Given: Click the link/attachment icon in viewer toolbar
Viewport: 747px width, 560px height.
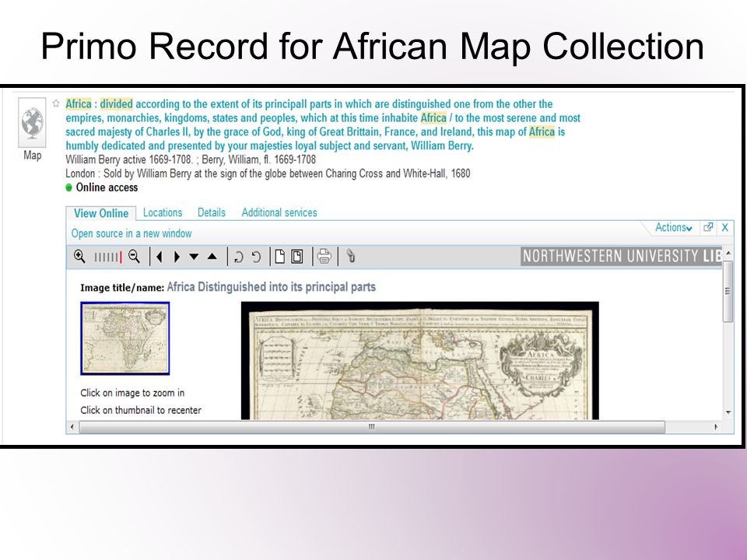Looking at the screenshot, I should (x=351, y=256).
